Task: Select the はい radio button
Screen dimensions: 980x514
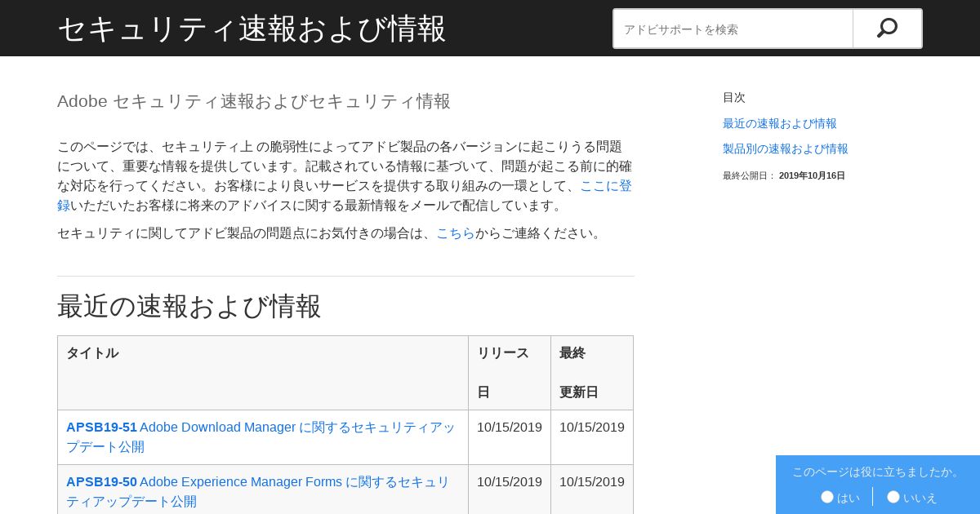Action: 827,497
